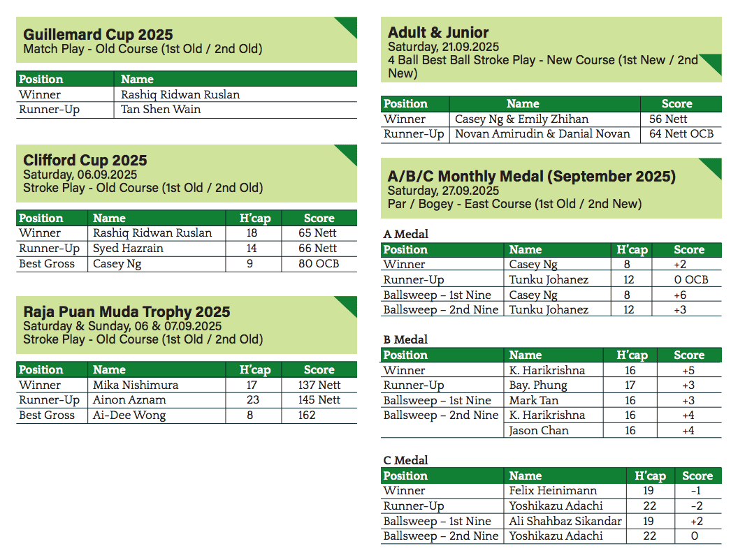Select the Mika Nishimura winner name
The image size is (731, 560).
pyautogui.click(x=136, y=385)
